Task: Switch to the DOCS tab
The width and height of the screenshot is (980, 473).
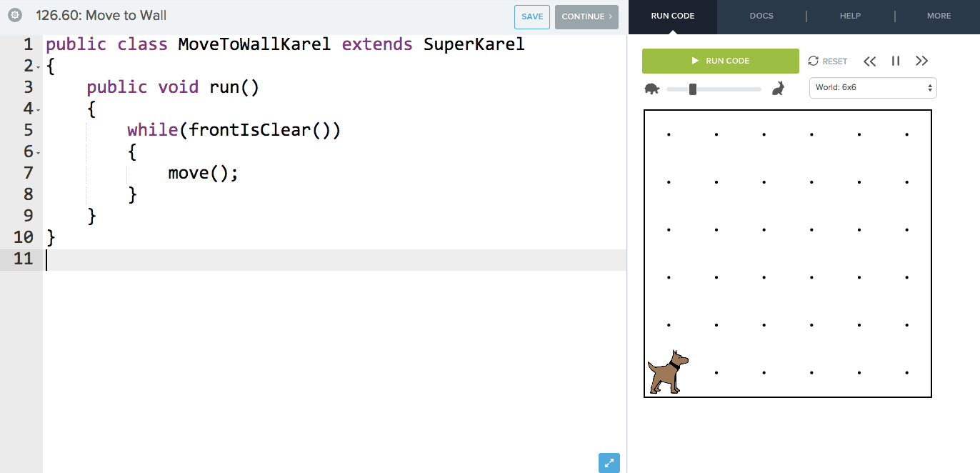Action: tap(761, 15)
